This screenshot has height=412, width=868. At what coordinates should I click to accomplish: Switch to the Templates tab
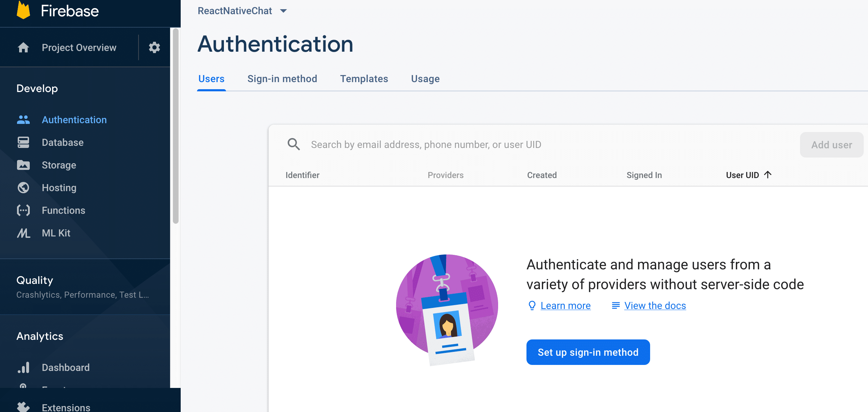click(364, 79)
